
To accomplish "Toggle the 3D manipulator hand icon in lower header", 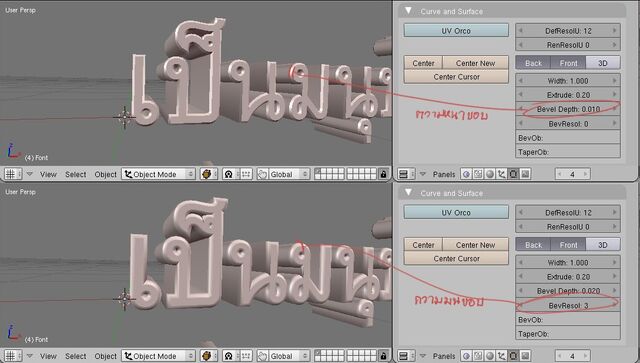I will [262, 356].
